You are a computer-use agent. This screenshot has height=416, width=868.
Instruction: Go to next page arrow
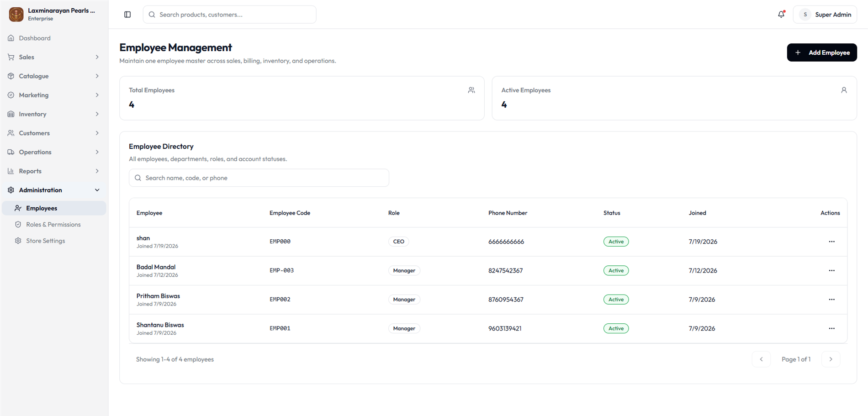tap(831, 359)
